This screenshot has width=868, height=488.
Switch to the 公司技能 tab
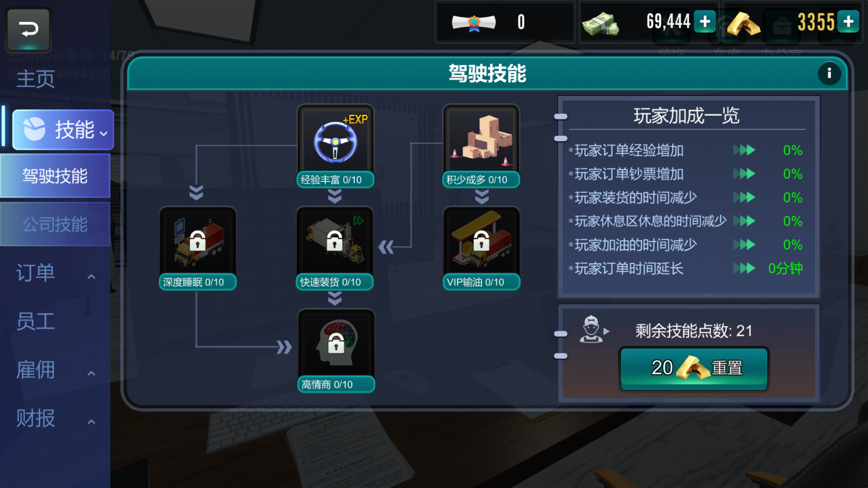pos(55,224)
